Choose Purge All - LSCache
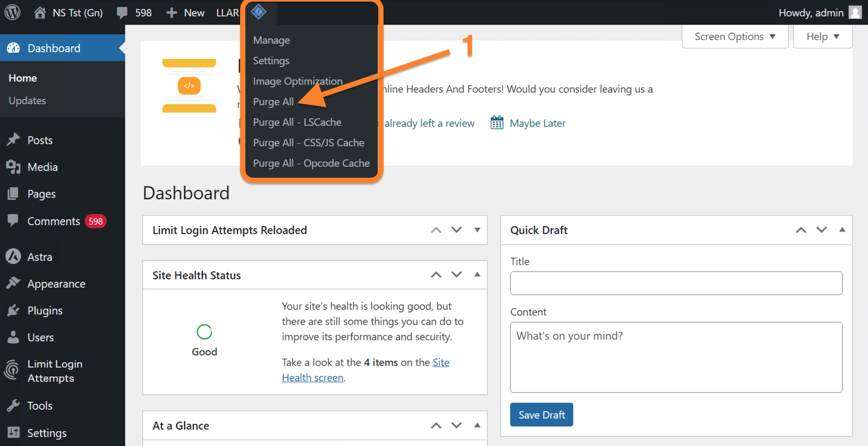868x446 pixels. point(297,122)
